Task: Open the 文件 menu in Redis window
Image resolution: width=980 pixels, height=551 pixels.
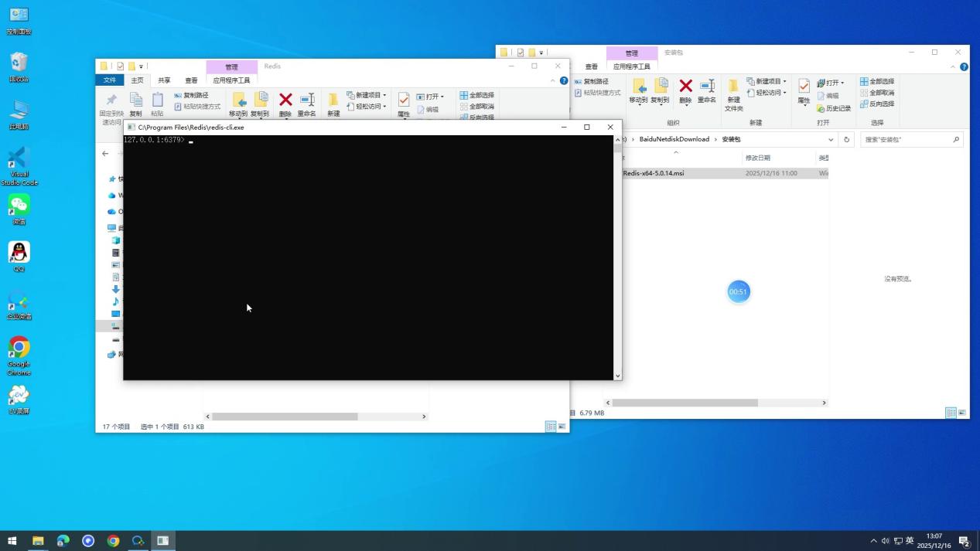Action: pos(109,80)
